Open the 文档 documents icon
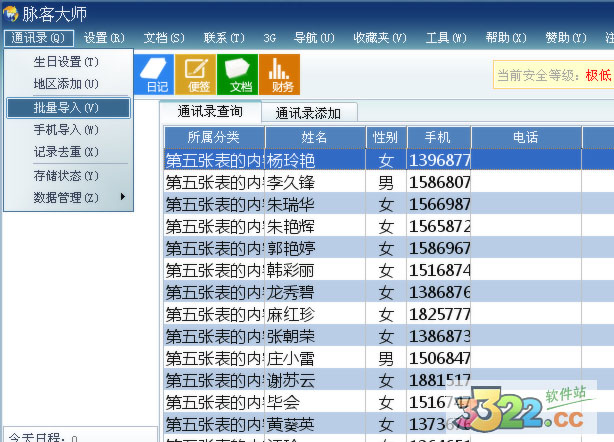Viewport: 614px width, 442px height. coord(237,74)
